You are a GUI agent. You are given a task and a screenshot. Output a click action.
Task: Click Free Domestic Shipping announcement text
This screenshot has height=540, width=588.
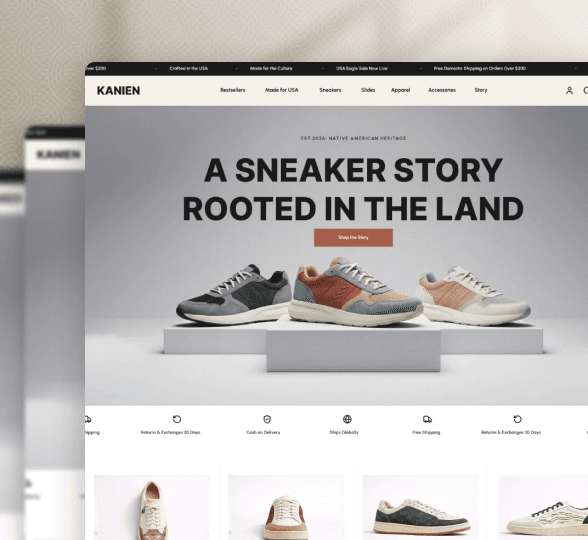[x=480, y=68]
